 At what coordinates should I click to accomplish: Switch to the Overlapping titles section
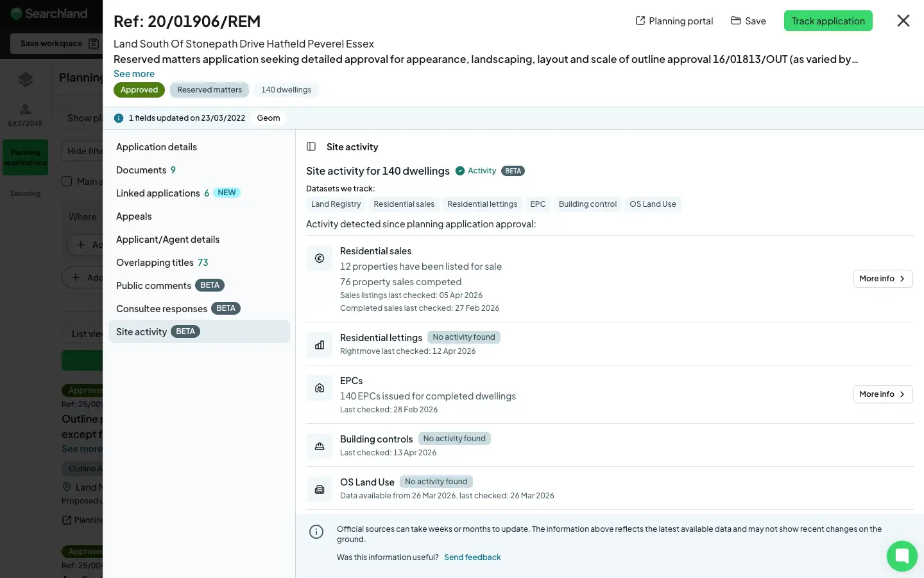point(155,262)
